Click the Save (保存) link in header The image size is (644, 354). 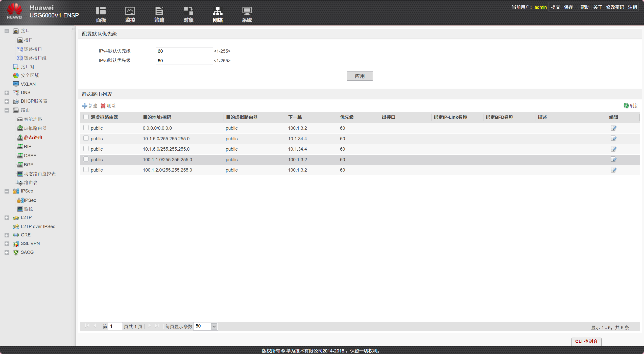tap(568, 7)
